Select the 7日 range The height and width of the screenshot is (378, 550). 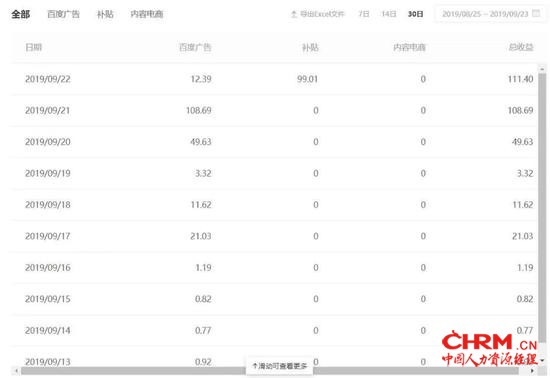coord(364,14)
